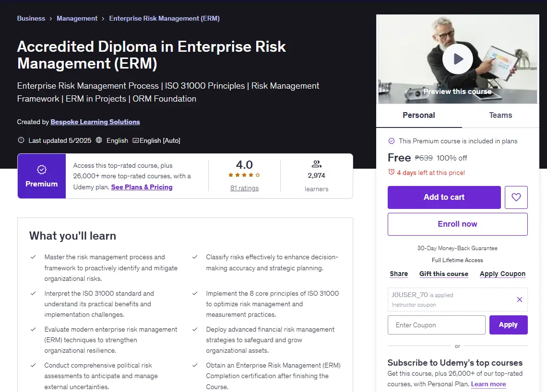
Task: Click checkmark beside Classify risks effectively
Action: [x=195, y=257]
